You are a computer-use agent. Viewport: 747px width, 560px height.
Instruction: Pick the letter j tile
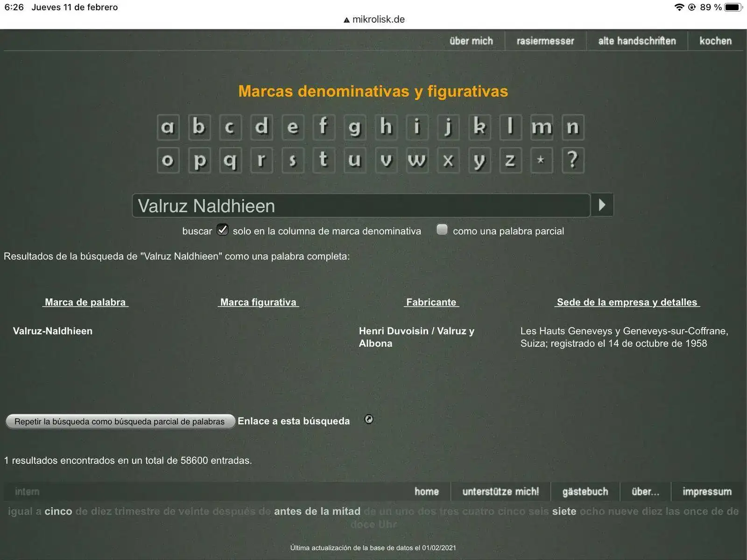[x=448, y=127]
